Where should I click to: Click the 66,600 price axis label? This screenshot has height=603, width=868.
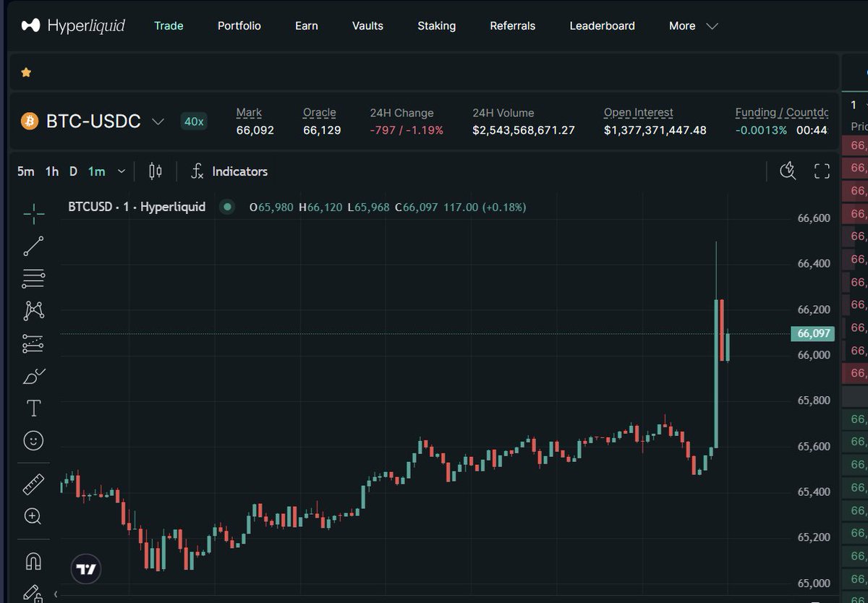click(814, 218)
